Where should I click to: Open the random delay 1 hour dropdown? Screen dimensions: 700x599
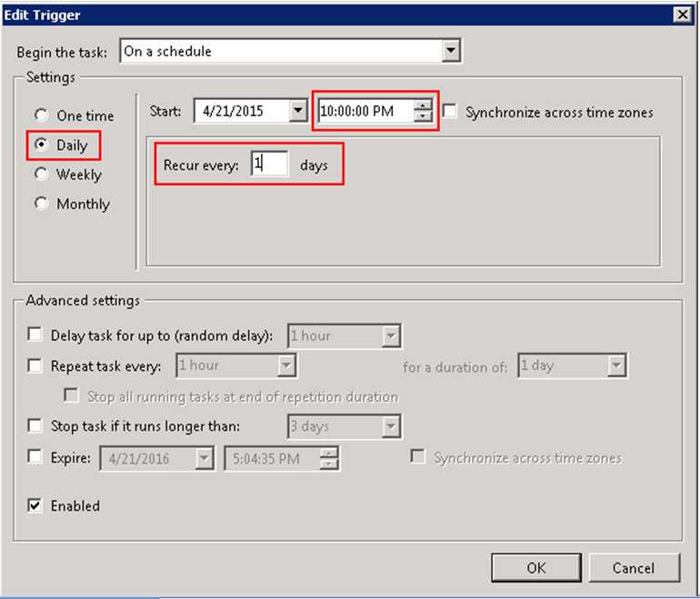(x=390, y=335)
